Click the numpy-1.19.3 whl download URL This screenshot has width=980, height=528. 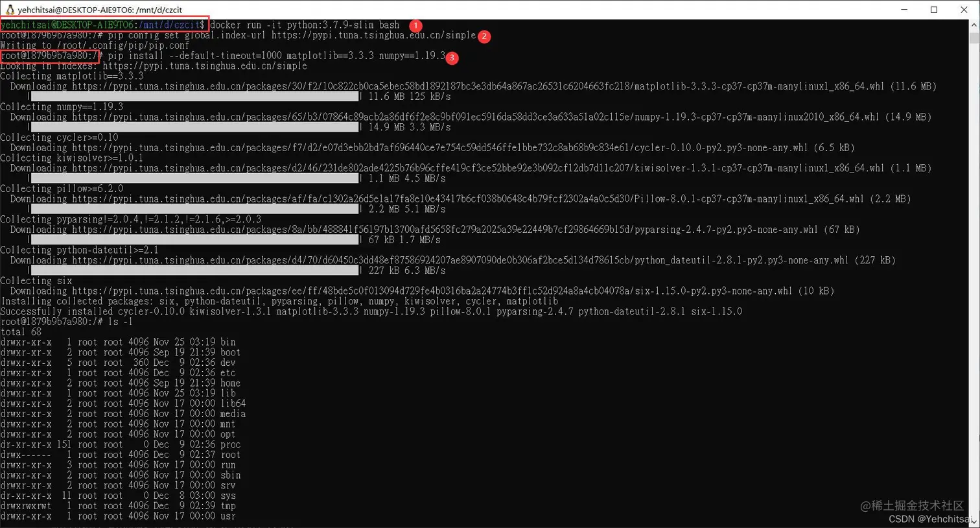[x=476, y=117]
